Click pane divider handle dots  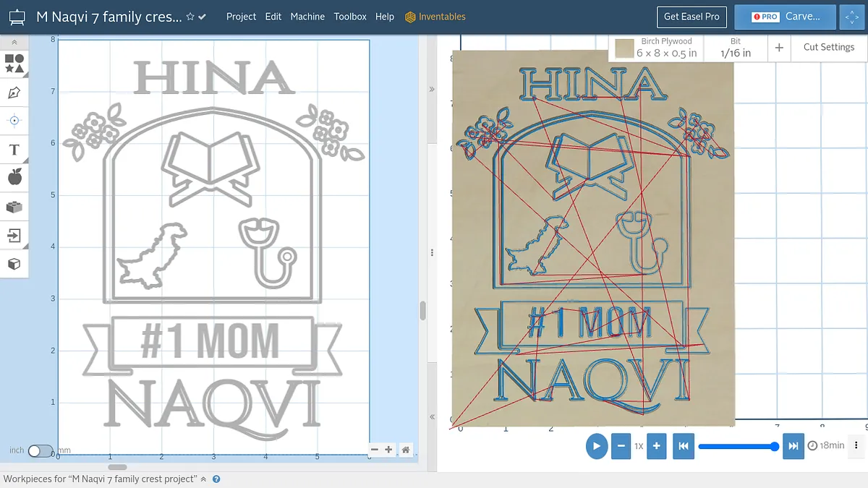click(x=432, y=253)
